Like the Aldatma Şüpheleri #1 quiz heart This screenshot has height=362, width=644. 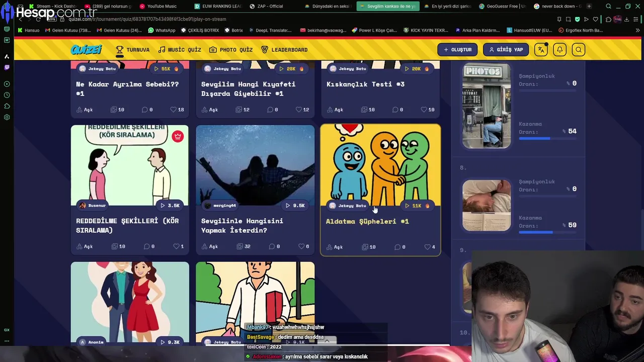tap(427, 247)
